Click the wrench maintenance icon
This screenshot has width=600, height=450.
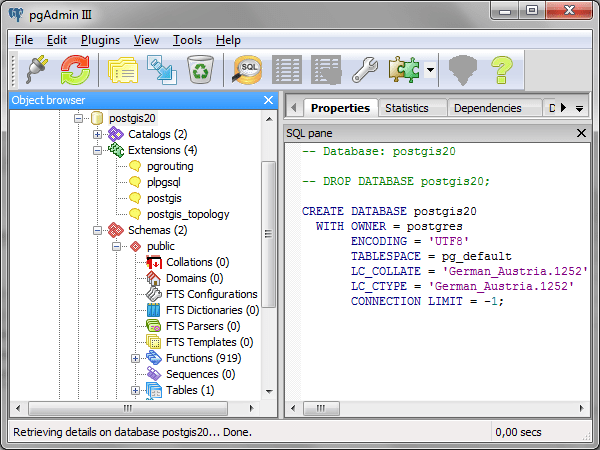pyautogui.click(x=366, y=70)
